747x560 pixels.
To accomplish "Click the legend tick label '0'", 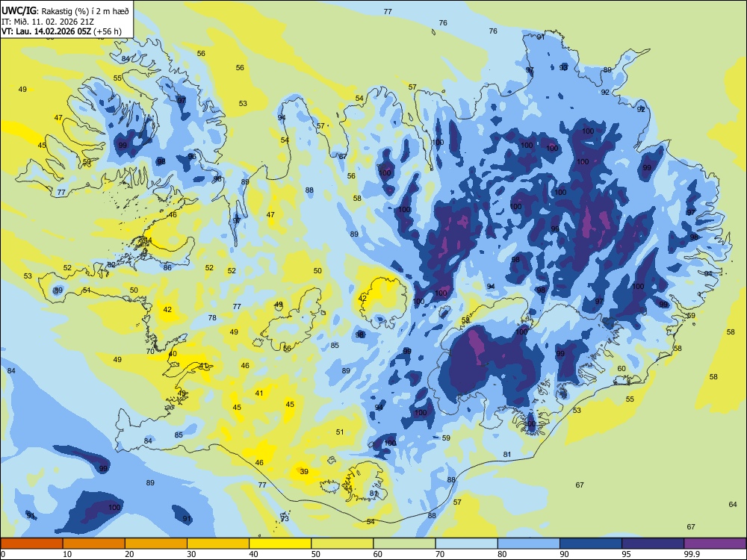I will coord(3,554).
